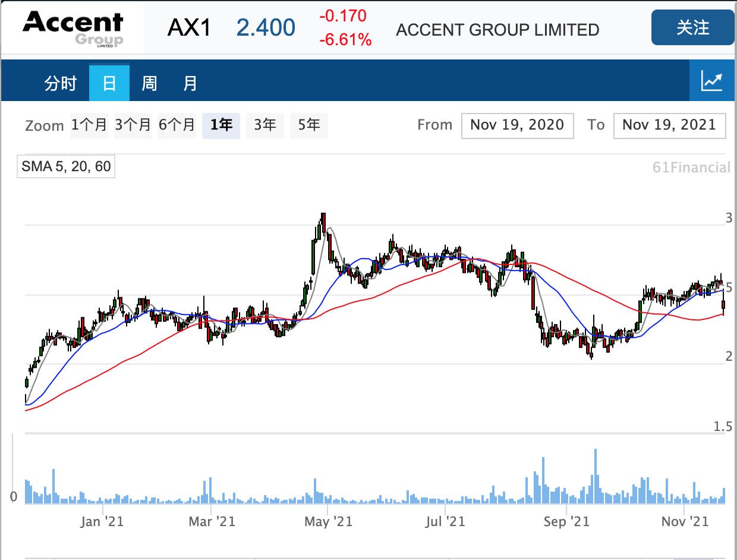
Task: Switch to the 分时 intraday tab
Action: click(x=61, y=83)
